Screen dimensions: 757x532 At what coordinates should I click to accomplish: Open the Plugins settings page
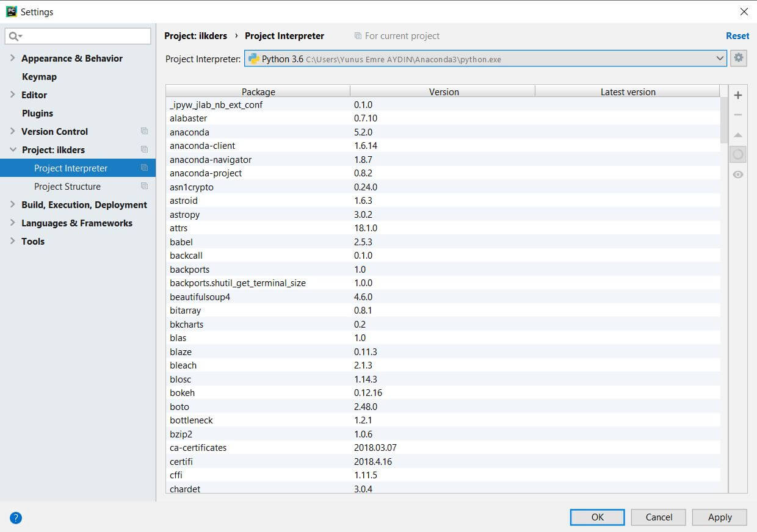(x=37, y=113)
